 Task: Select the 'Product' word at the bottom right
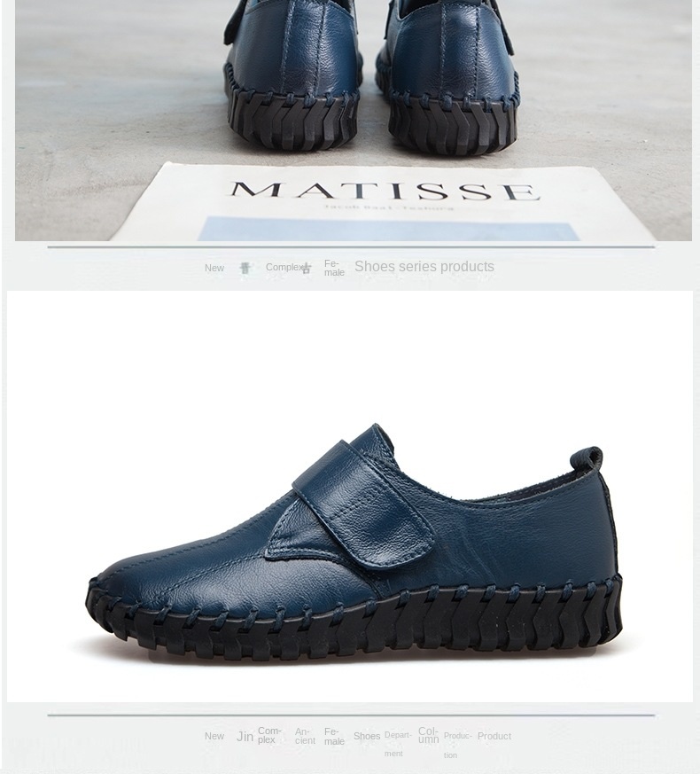[x=494, y=736]
